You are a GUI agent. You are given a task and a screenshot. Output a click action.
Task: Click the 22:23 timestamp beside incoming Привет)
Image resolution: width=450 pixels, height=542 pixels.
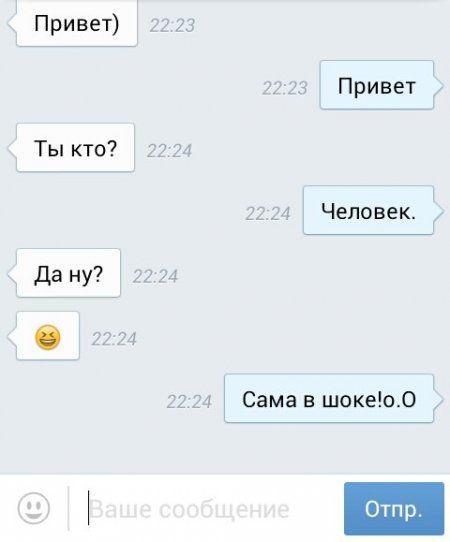click(172, 25)
